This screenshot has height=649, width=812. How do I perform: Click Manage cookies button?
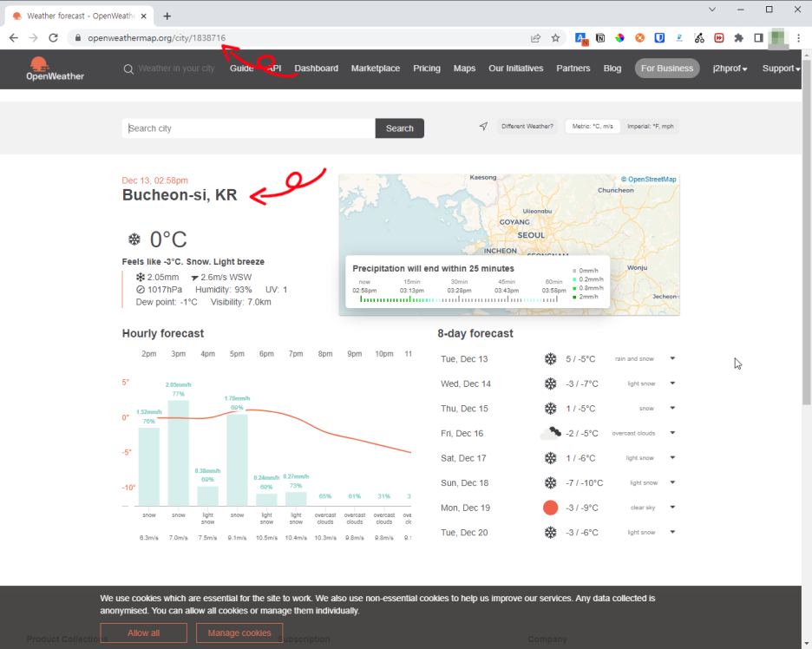[x=239, y=633]
